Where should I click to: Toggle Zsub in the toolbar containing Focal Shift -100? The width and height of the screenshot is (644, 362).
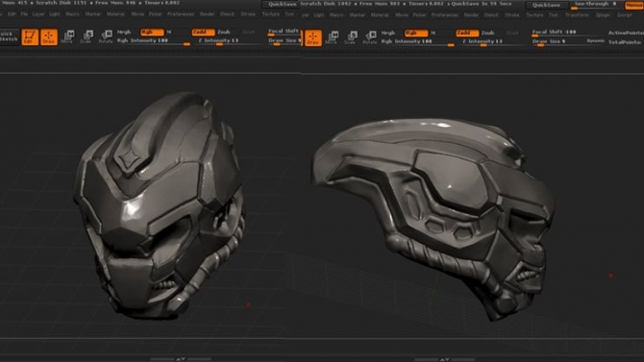[x=487, y=33]
